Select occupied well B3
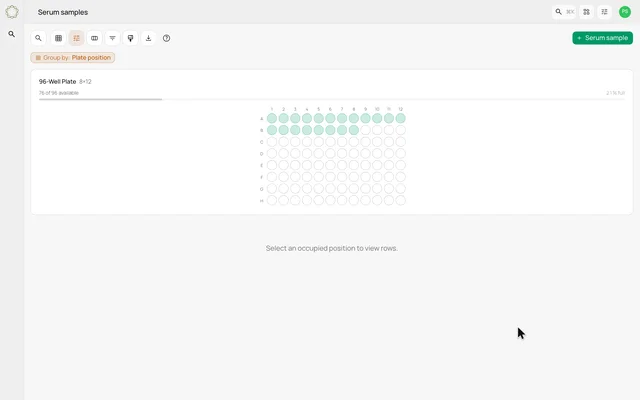This screenshot has width=640, height=400. 295,130
